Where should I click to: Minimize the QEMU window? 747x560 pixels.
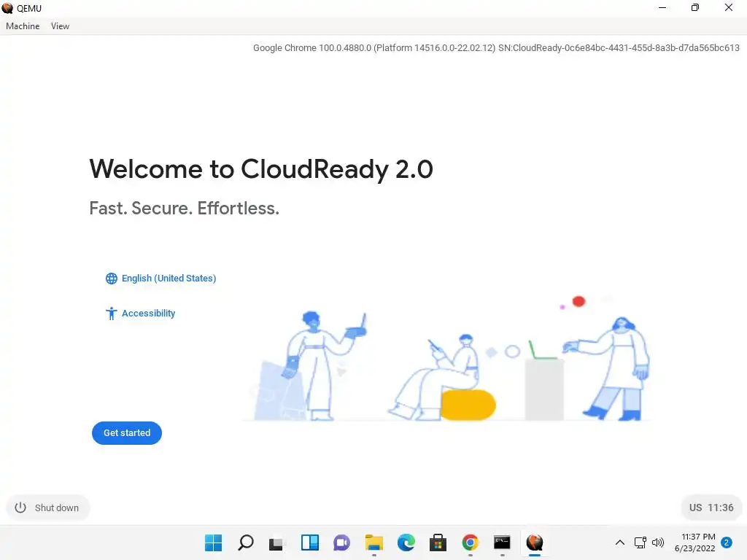click(x=662, y=7)
